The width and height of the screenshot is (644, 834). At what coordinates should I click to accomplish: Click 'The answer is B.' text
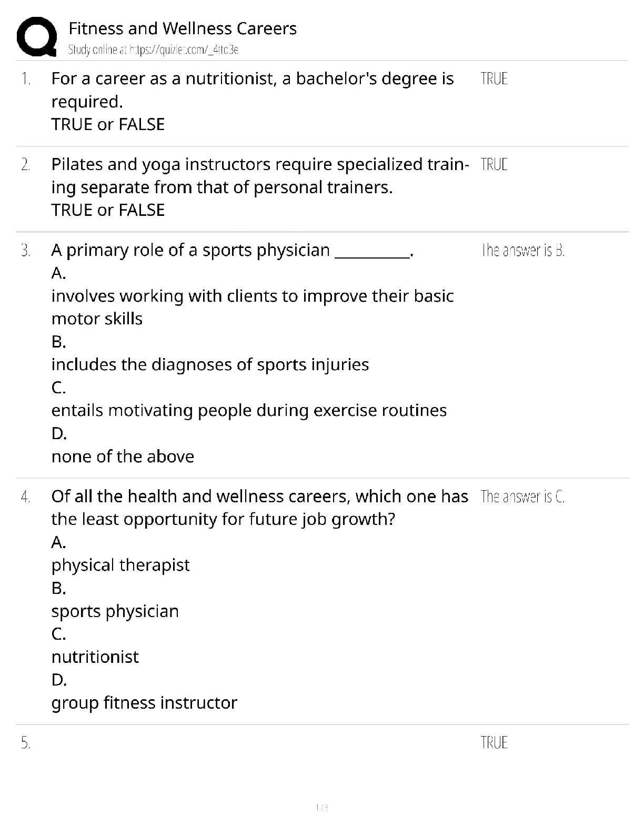tap(523, 251)
